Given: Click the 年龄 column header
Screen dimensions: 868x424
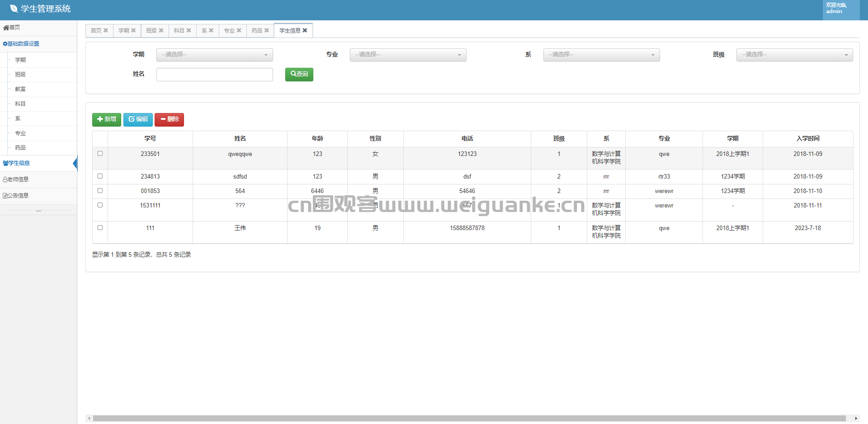Looking at the screenshot, I should click(317, 139).
